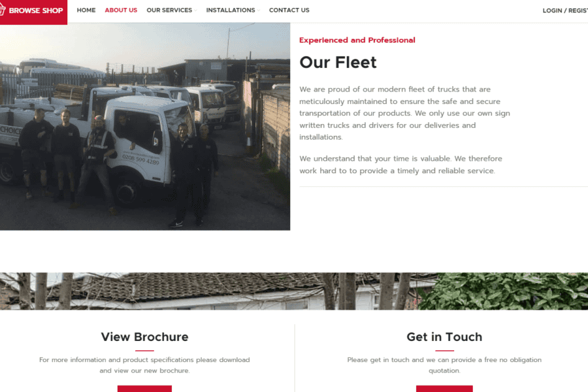Click the Experienced and Professional tagline
The image size is (588, 392).
click(x=357, y=40)
